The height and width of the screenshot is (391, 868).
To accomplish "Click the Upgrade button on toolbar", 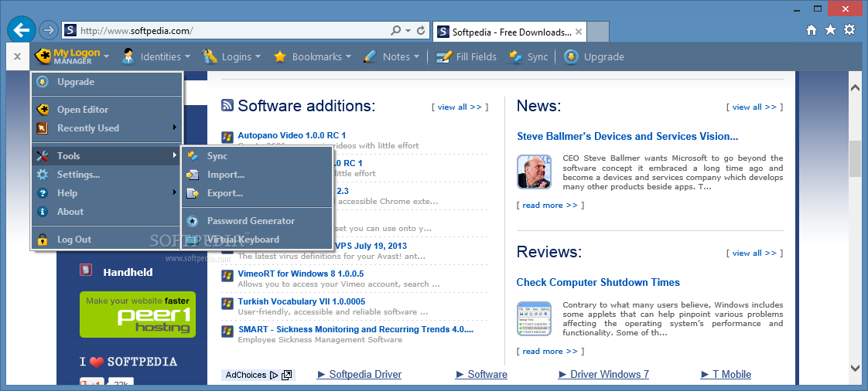I will pos(594,56).
